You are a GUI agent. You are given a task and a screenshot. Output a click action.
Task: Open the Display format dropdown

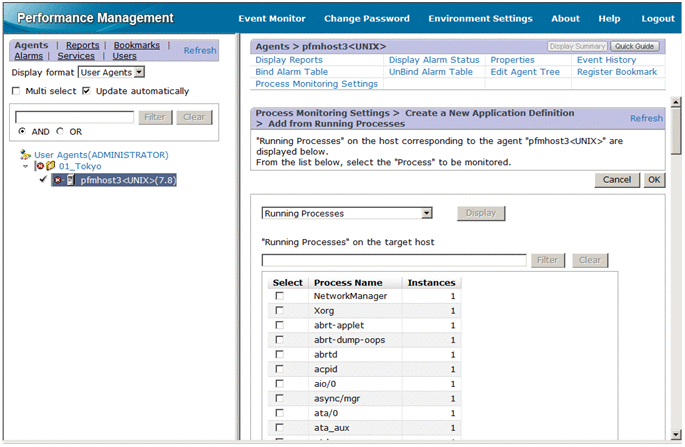click(112, 72)
